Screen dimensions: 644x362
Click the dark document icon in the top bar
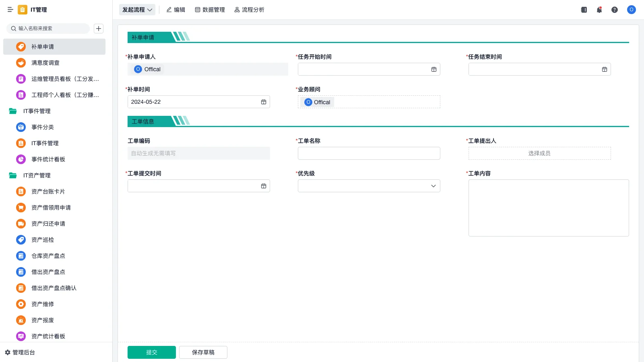click(x=584, y=10)
